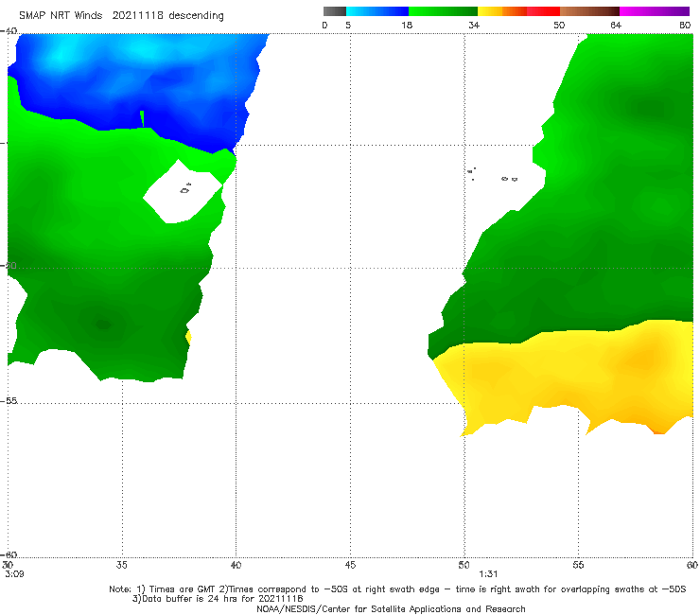The height and width of the screenshot is (615, 700).
Task: Click the color bar label '34'
Action: coord(474,25)
